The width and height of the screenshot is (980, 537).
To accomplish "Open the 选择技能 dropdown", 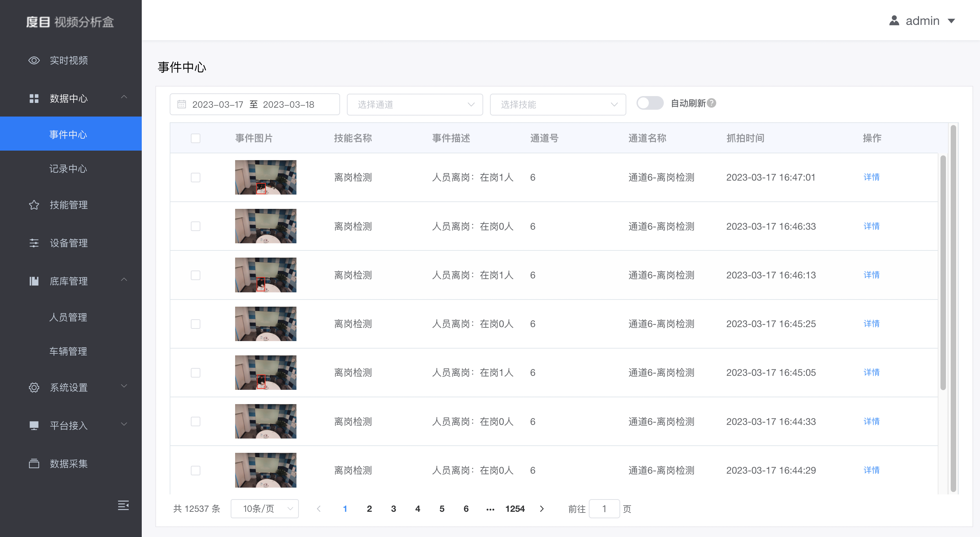I will click(x=558, y=104).
